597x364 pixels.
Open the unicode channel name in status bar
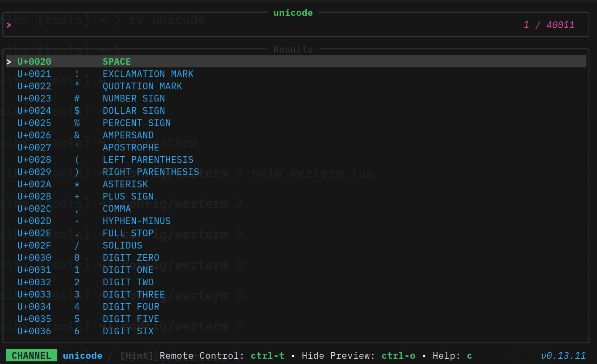83,356
